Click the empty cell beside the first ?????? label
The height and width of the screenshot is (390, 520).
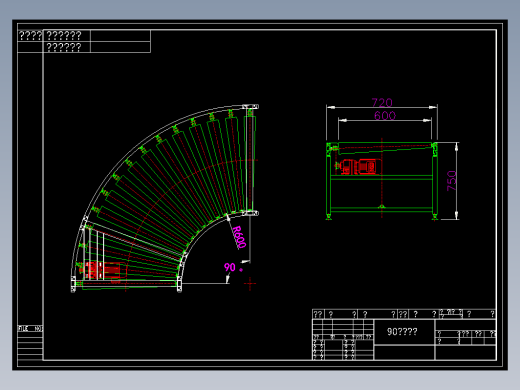120,35
